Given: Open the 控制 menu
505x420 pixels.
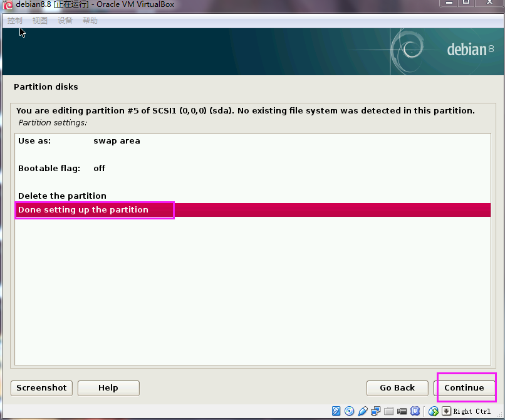Looking at the screenshot, I should coord(14,21).
